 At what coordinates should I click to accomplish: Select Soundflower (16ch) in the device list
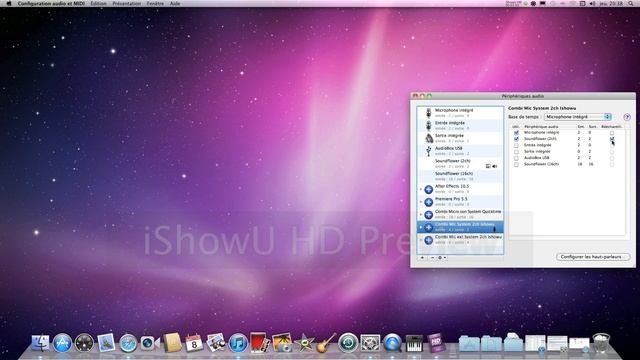pyautogui.click(x=460, y=176)
